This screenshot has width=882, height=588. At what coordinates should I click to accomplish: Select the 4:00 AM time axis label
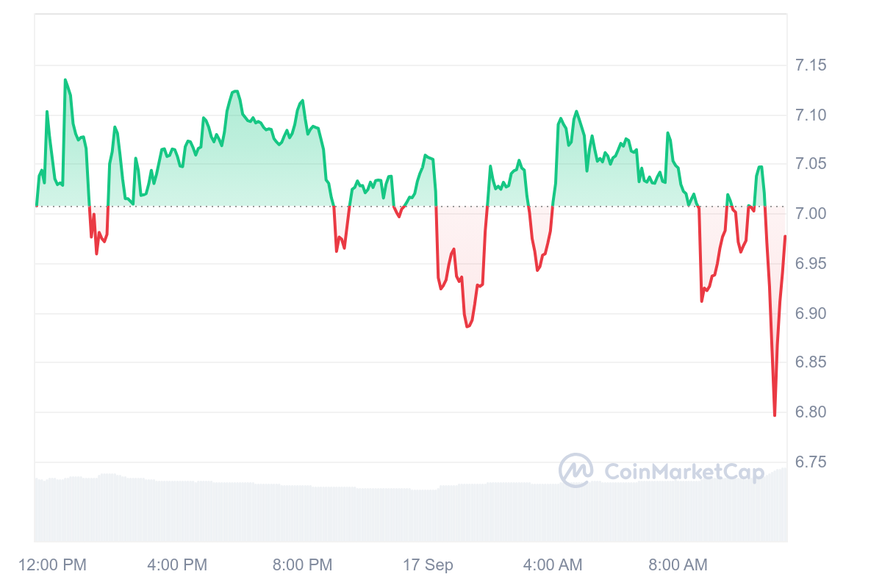(553, 565)
